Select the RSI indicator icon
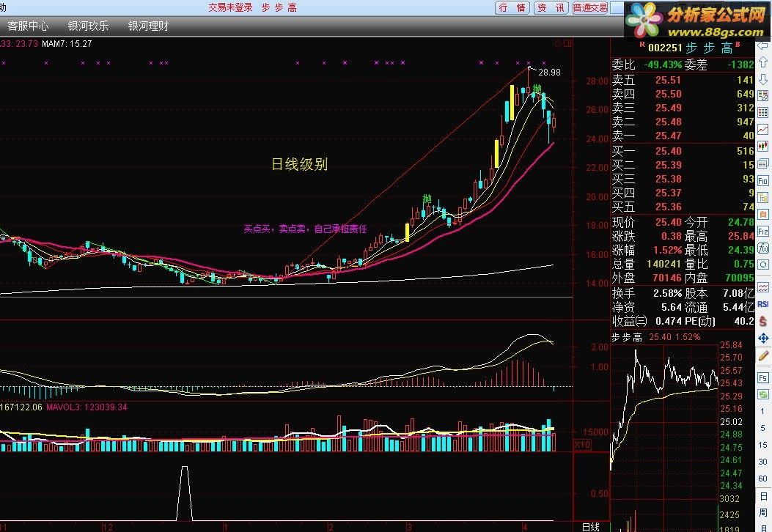 (762, 304)
